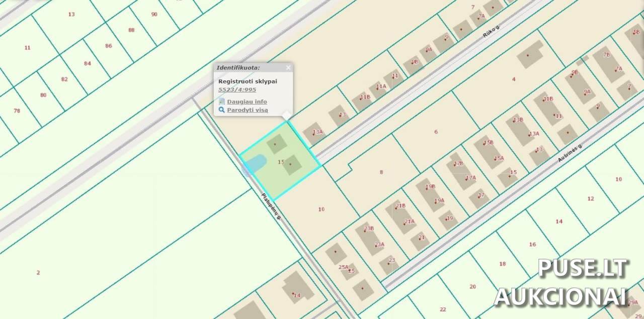This screenshot has width=644, height=319.
Task: Click building label 5B
Action: pos(635,32)
